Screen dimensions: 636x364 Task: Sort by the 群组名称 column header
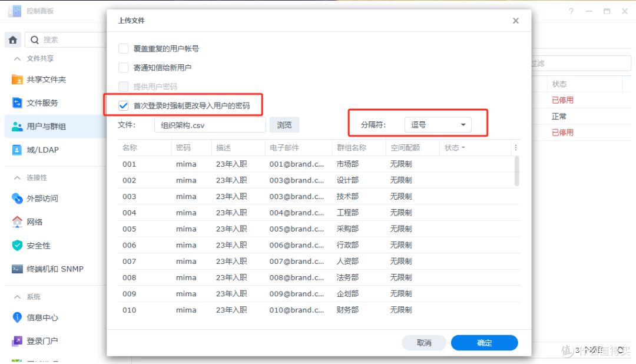coord(351,148)
